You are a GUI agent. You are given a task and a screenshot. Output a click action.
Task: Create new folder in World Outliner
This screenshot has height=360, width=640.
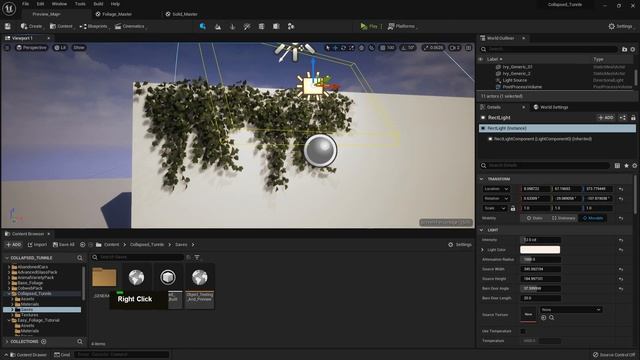pos(624,49)
